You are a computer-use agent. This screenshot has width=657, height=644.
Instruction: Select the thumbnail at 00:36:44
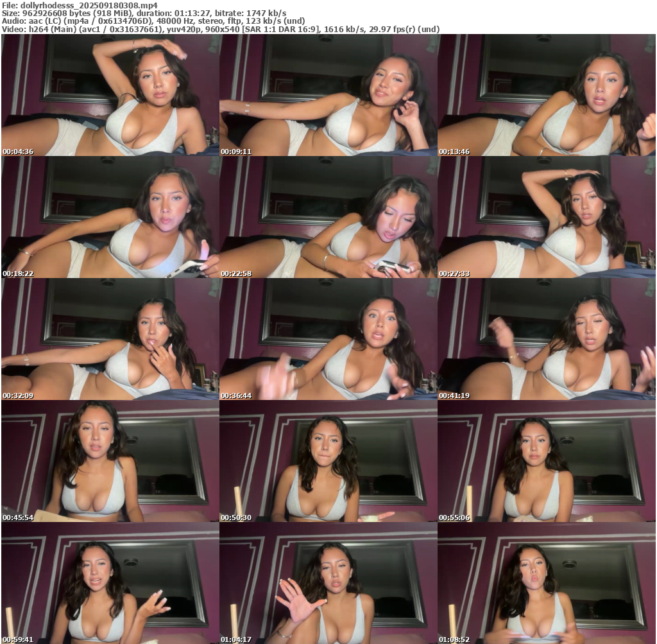click(x=328, y=339)
